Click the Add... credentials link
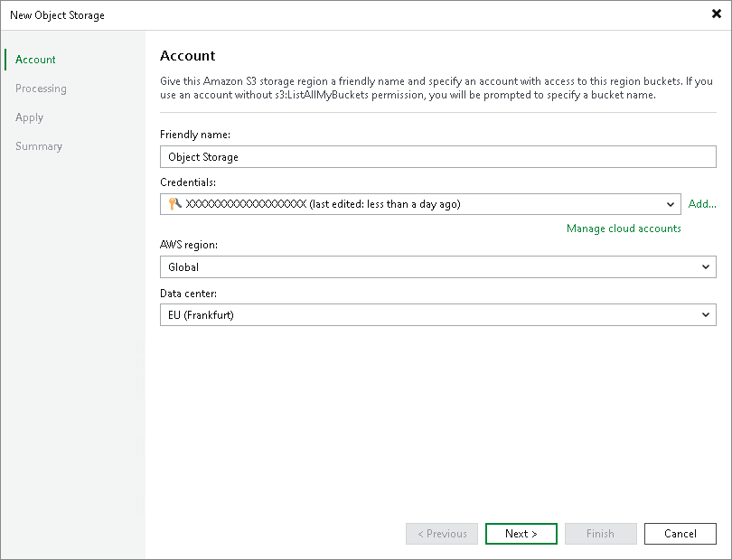This screenshot has width=732, height=560. [x=702, y=204]
